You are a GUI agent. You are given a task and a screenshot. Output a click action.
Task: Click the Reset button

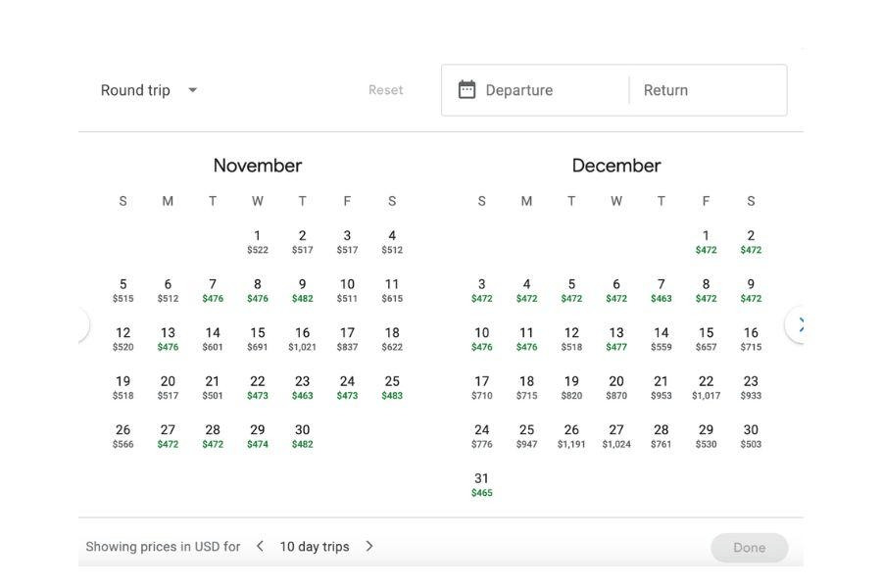tap(385, 90)
